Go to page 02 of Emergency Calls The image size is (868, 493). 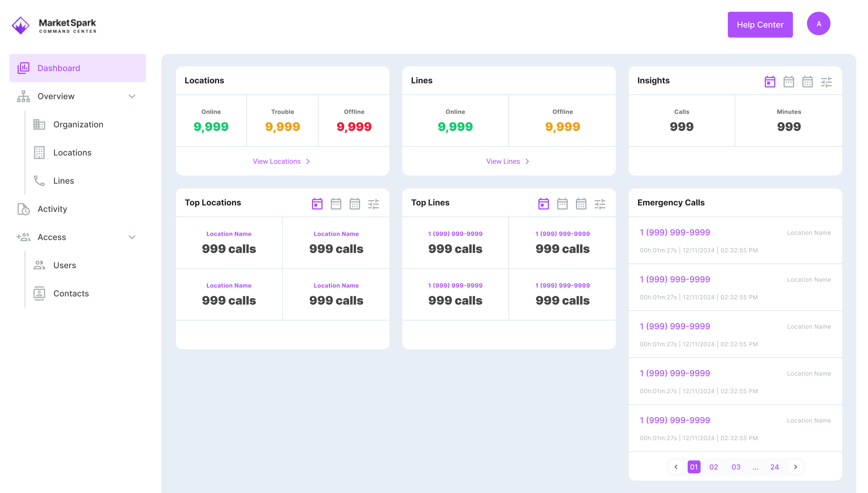click(714, 467)
